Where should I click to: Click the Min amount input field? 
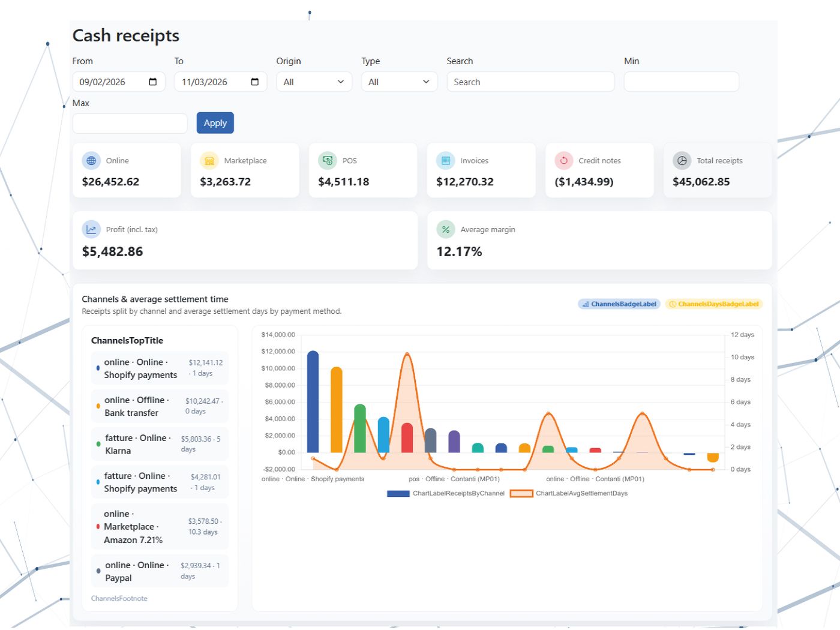click(682, 82)
